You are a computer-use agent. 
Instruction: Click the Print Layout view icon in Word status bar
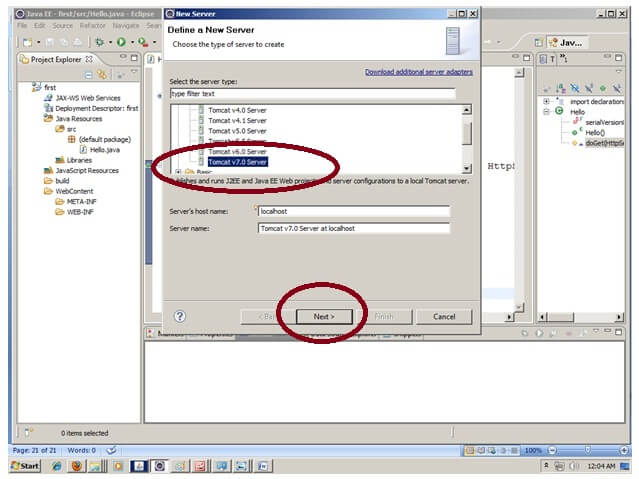[470, 450]
